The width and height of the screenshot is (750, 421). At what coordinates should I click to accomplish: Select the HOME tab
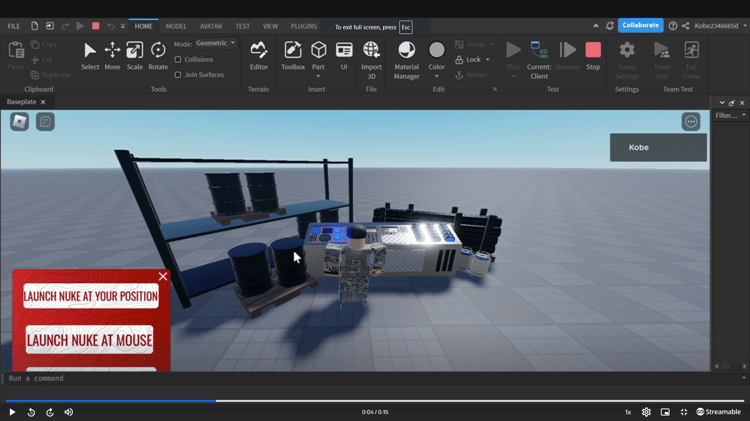[143, 26]
